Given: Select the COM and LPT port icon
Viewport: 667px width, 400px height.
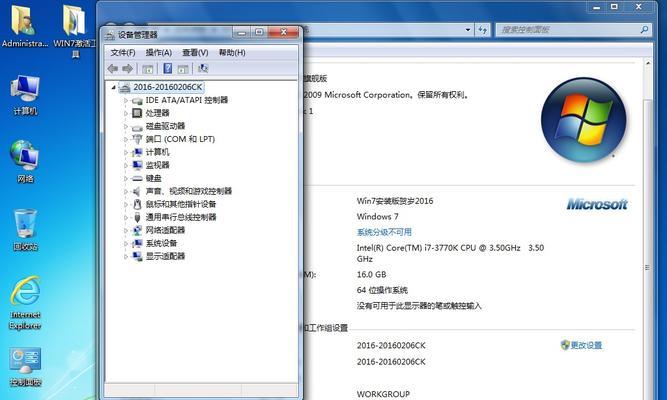Looking at the screenshot, I should coord(137,139).
